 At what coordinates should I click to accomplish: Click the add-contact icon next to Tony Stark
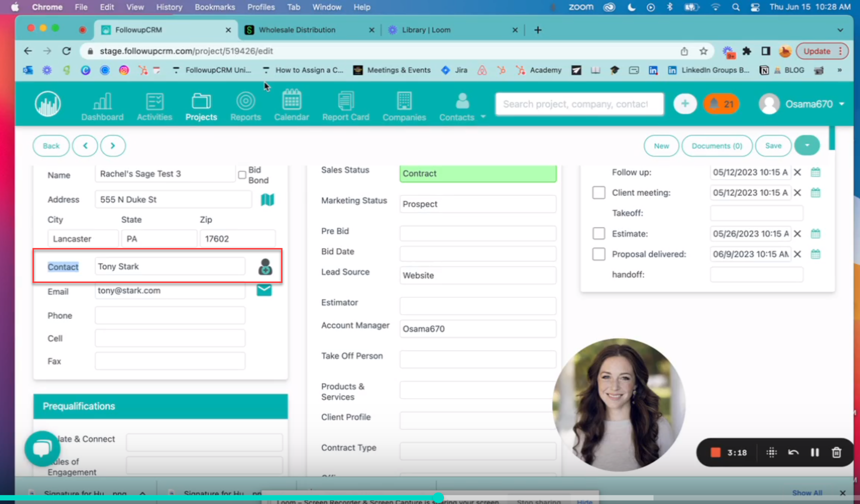point(265,268)
